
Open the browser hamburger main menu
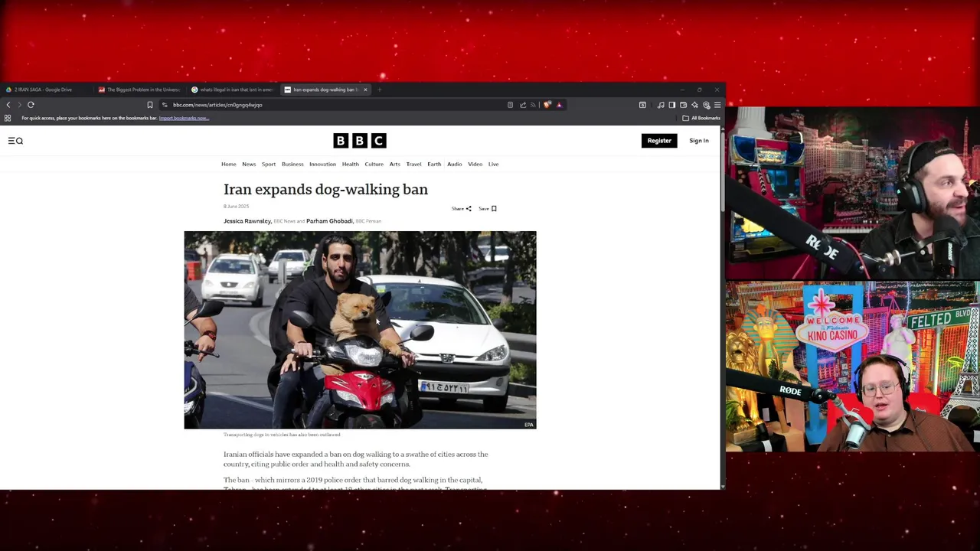tap(717, 105)
